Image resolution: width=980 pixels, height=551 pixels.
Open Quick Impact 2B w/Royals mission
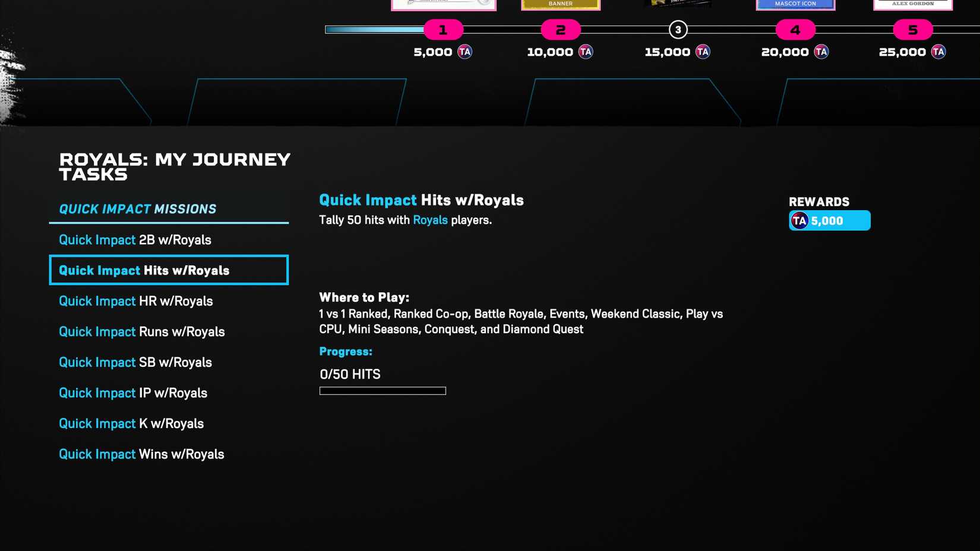pyautogui.click(x=135, y=240)
